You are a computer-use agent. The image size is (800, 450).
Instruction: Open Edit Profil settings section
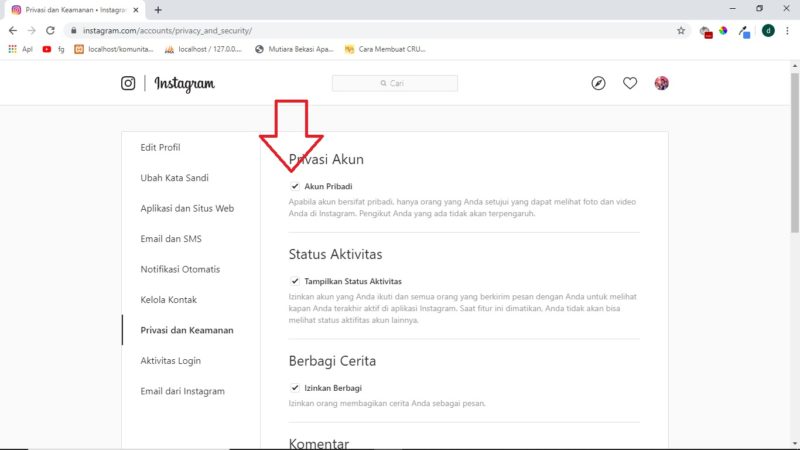(160, 147)
